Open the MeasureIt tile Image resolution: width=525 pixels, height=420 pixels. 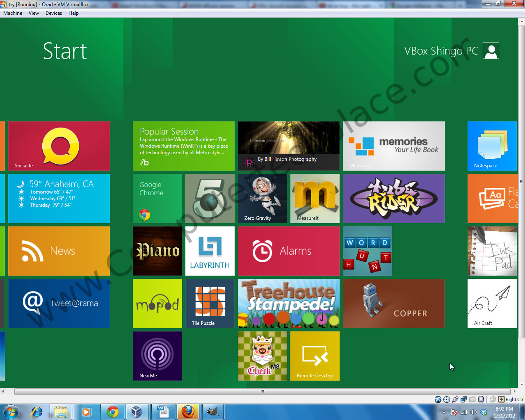(x=315, y=199)
